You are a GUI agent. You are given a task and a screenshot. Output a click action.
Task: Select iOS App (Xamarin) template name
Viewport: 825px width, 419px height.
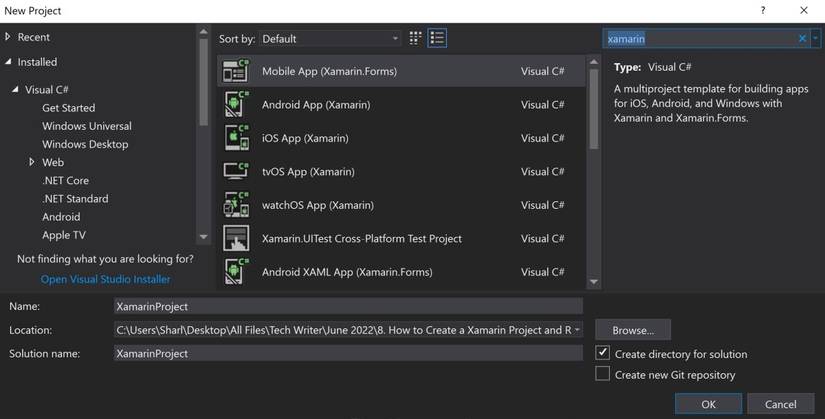point(305,138)
